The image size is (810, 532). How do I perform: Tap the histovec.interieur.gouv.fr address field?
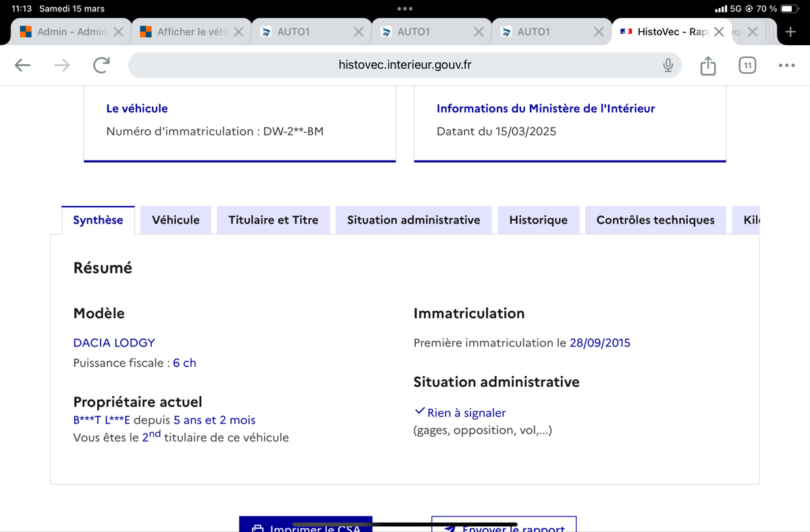(405, 65)
